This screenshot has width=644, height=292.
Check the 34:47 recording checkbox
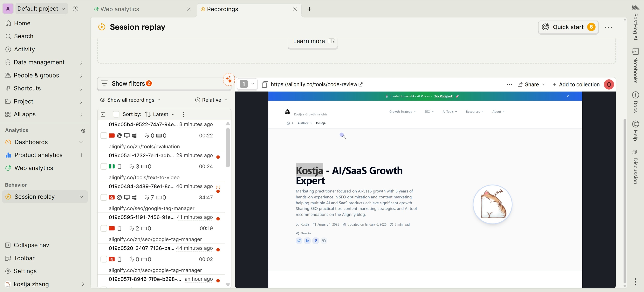(104, 197)
